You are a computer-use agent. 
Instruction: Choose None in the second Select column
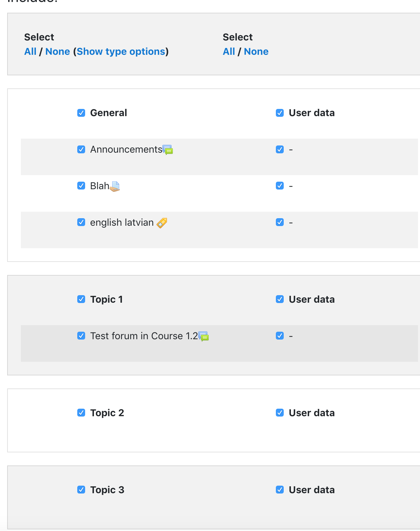(256, 52)
